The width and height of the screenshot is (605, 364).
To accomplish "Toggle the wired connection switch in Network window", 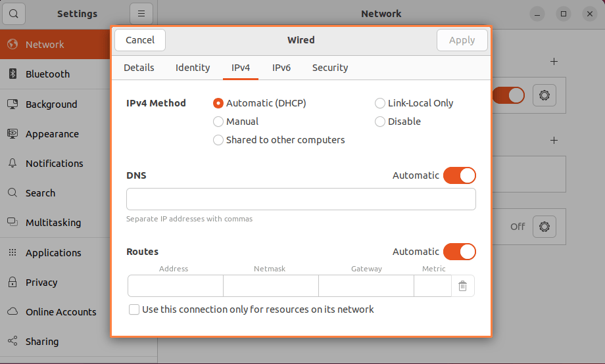I will point(508,95).
